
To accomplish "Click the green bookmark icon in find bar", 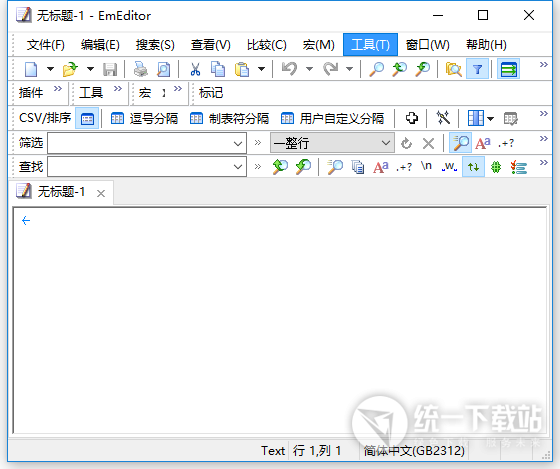I will tap(496, 167).
